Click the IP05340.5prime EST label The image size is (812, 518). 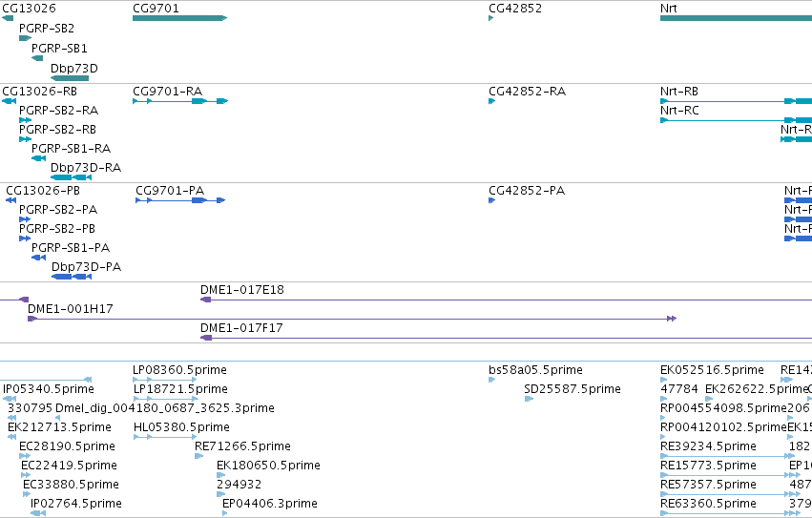pos(48,389)
